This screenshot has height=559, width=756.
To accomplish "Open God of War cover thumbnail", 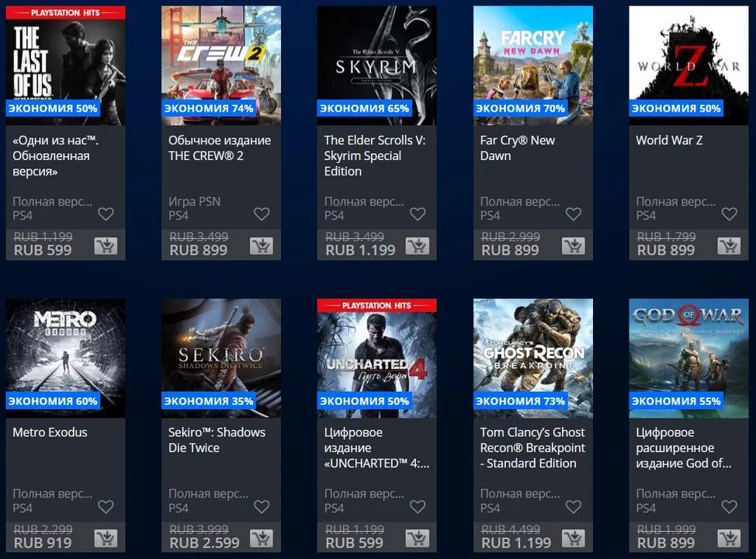I will [689, 359].
